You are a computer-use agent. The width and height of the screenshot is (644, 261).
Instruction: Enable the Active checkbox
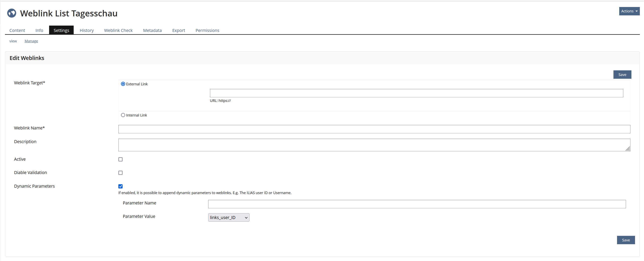(x=121, y=159)
